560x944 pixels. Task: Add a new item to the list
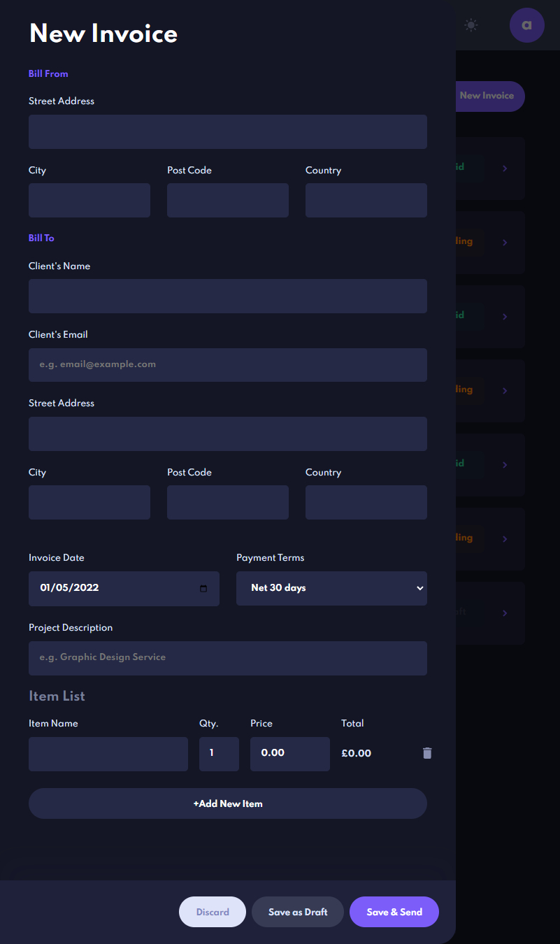[x=227, y=803]
